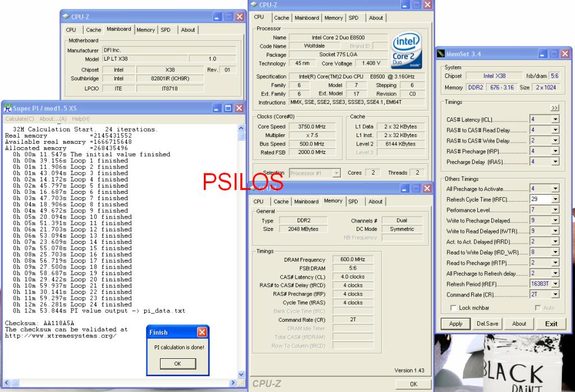
Task: Open RAS# to CAS# Write Delay dropdown
Action: (555, 140)
